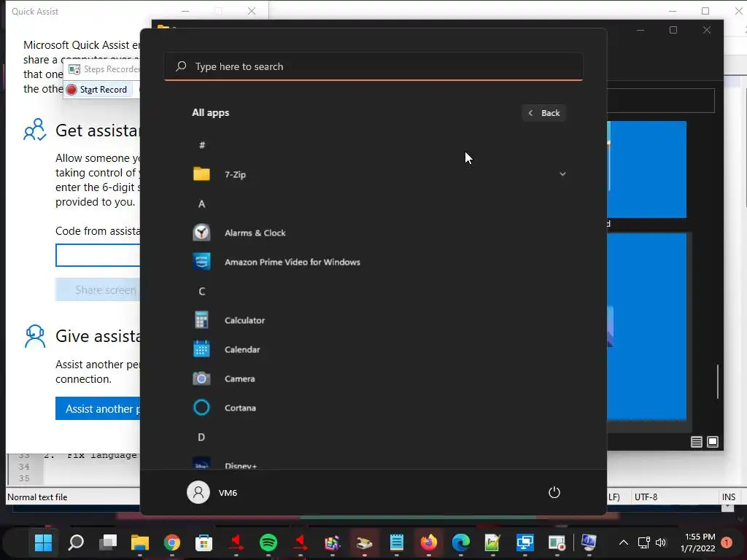The width and height of the screenshot is (747, 560).
Task: Click Assist another person in Quick Assist
Action: [98, 408]
